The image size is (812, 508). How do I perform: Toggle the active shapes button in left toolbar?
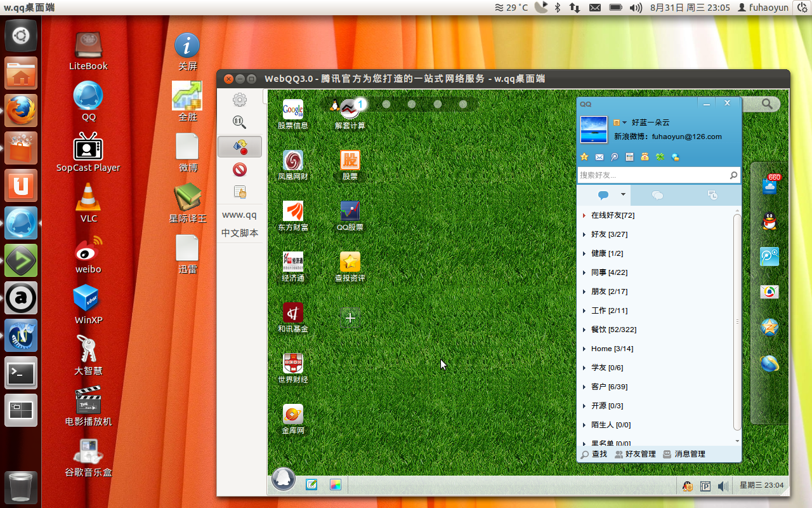coord(240,147)
